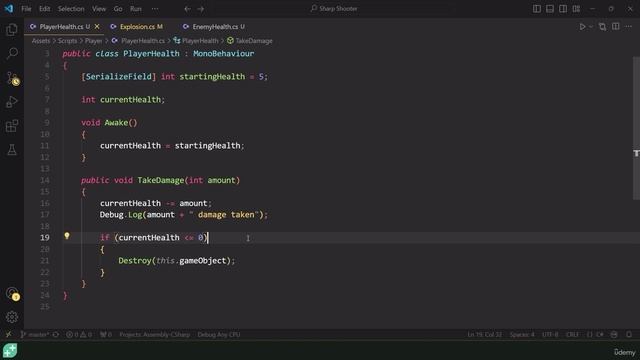Open notifications bell in status bar
Viewport: 640px width, 360px height.
point(629,334)
